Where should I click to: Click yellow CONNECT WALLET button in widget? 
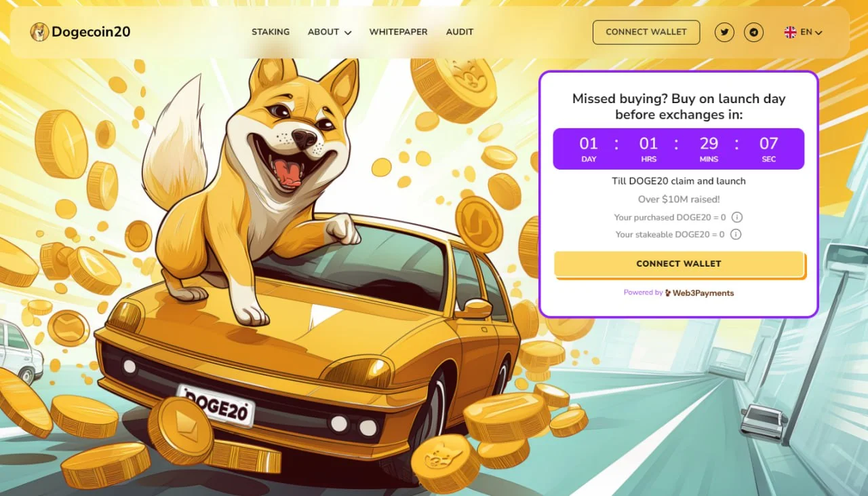[x=679, y=264]
